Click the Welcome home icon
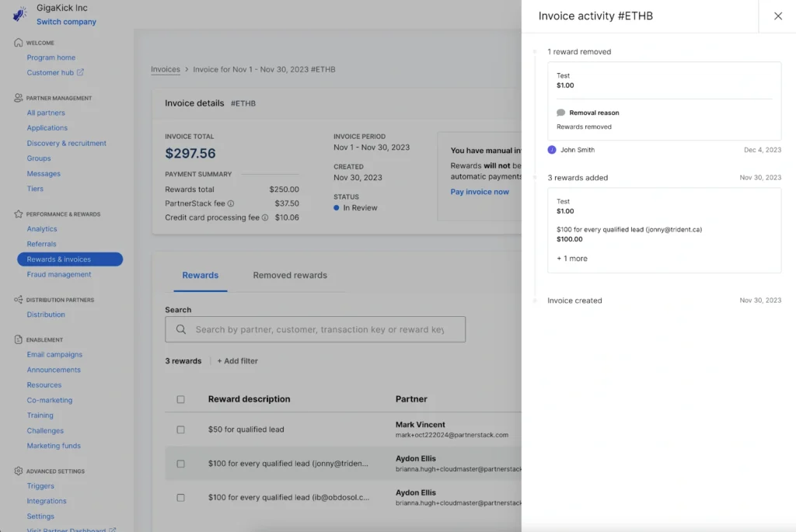Viewport: 796px width, 532px height. pyautogui.click(x=19, y=43)
